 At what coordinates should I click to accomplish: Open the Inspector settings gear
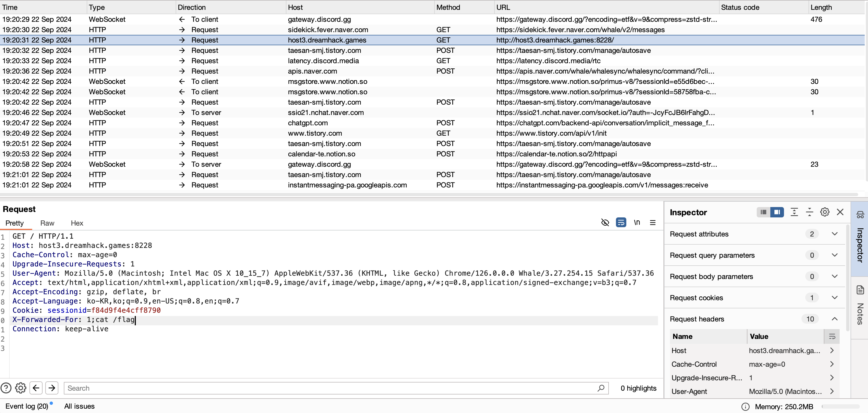point(825,212)
